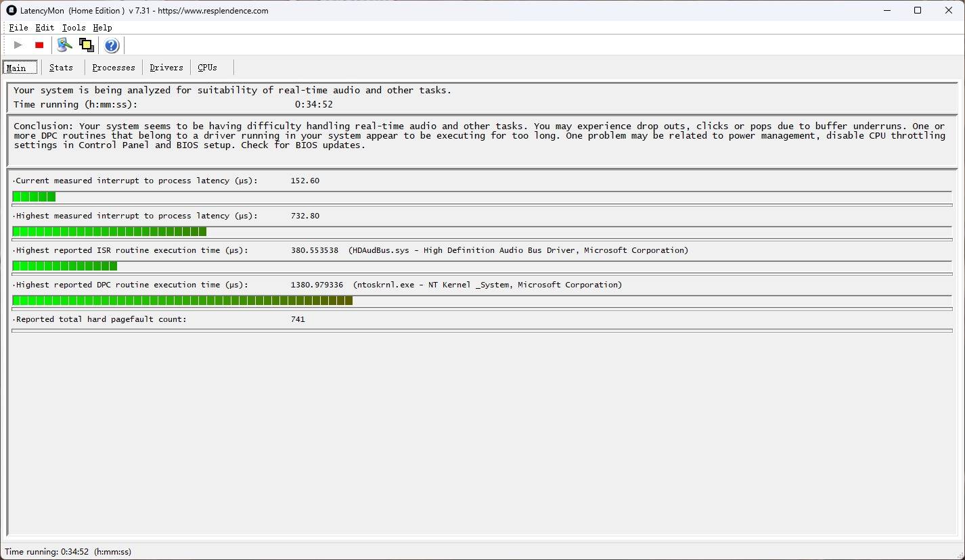Image resolution: width=965 pixels, height=560 pixels.
Task: Click the overlapping yellow squares toolbar icon
Action: point(86,45)
